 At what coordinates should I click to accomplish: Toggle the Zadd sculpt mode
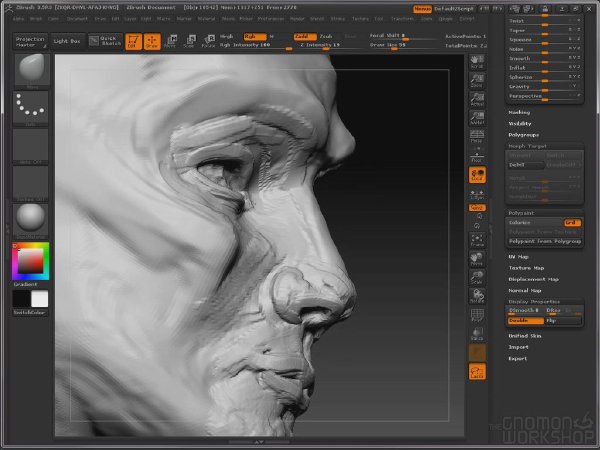[x=305, y=36]
